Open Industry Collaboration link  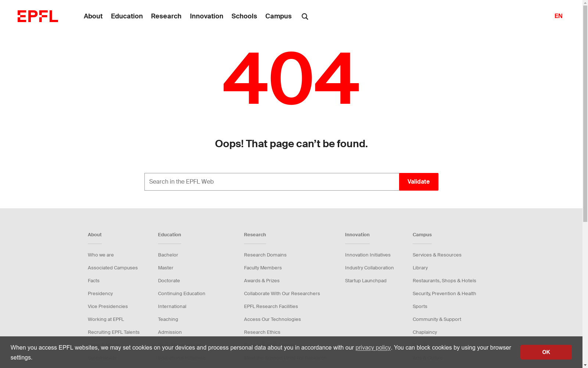click(x=369, y=268)
